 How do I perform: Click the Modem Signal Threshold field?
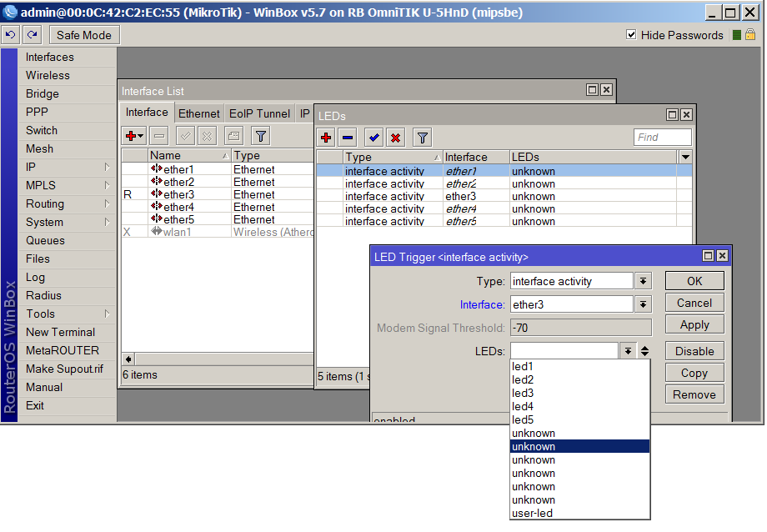click(580, 328)
